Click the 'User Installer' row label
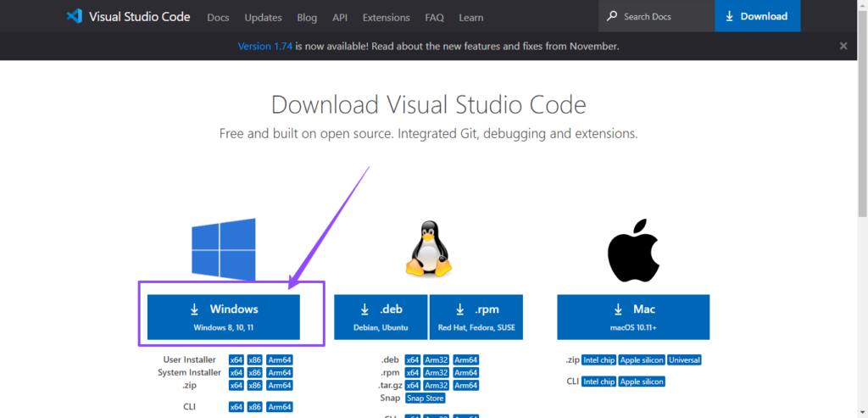868x418 pixels. tap(189, 359)
